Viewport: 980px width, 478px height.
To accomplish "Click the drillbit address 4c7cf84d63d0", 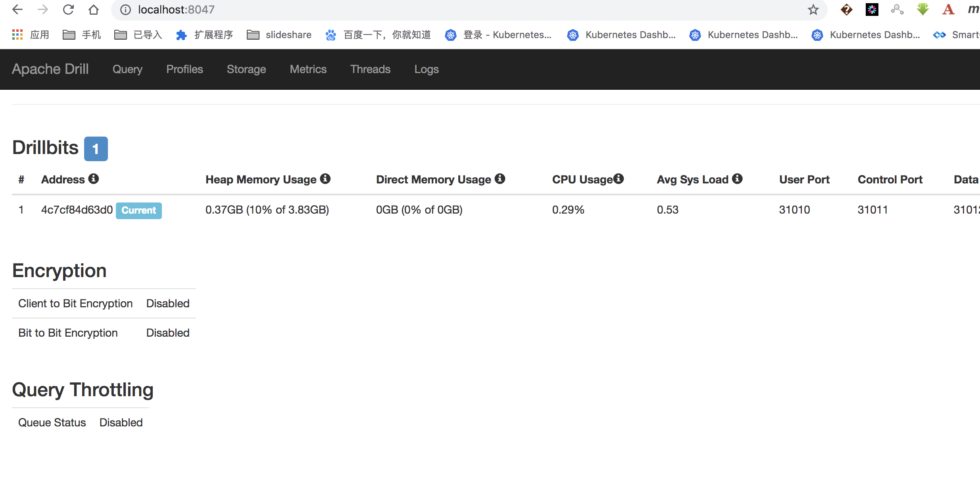I will pos(77,210).
